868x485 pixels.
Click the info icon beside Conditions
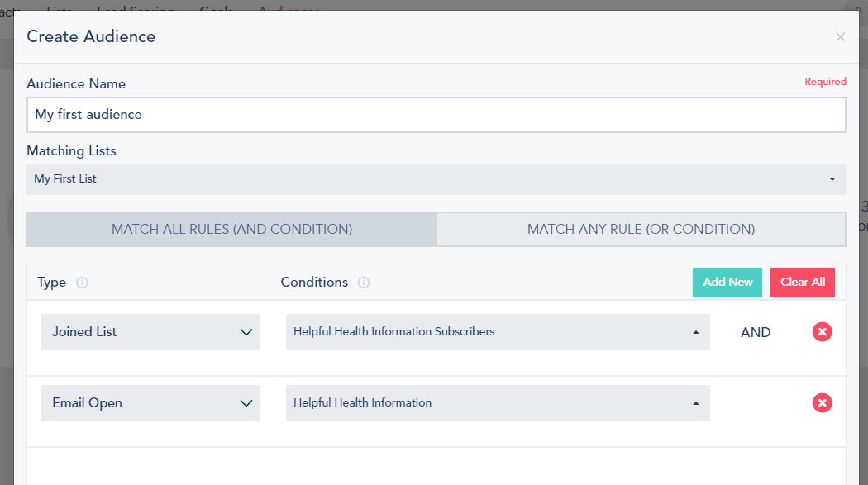tap(364, 283)
